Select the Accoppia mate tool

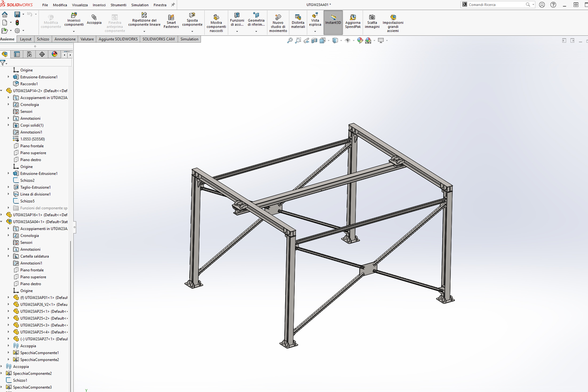94,19
